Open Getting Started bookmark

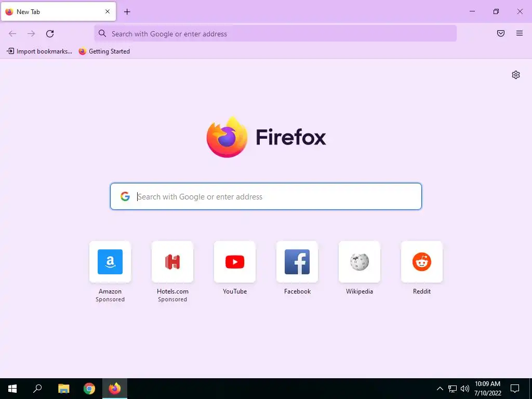[x=104, y=51]
